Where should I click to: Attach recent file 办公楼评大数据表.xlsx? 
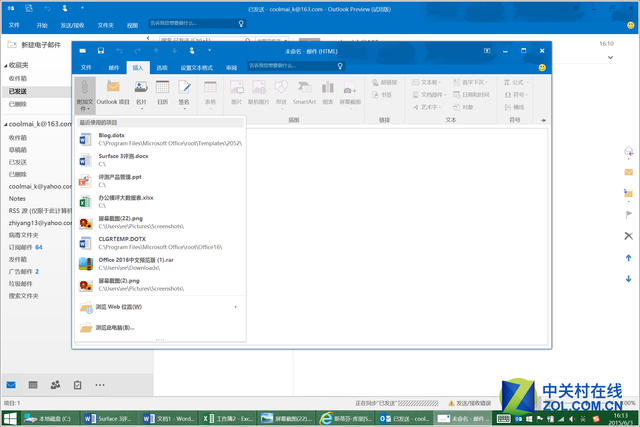coord(160,202)
